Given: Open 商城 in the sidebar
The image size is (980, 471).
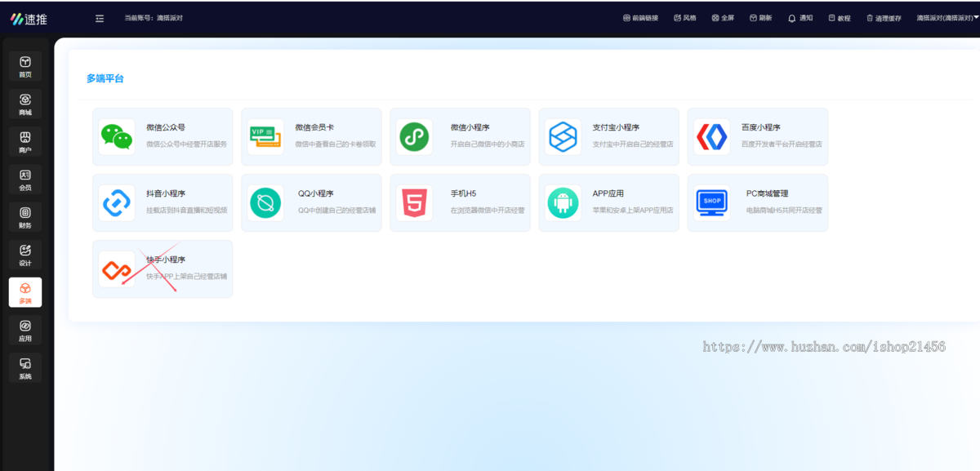Looking at the screenshot, I should 25,104.
